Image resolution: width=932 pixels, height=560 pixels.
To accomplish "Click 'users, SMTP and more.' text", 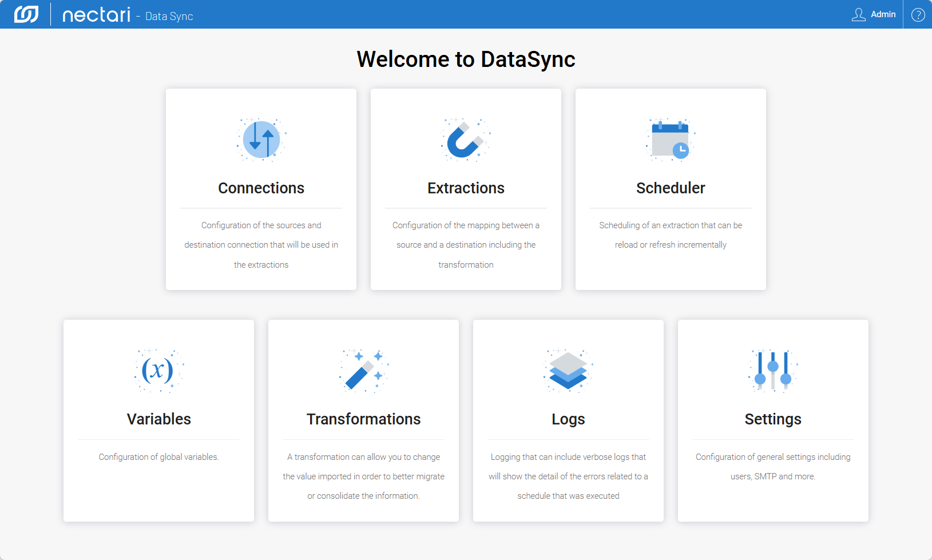I will pyautogui.click(x=773, y=476).
